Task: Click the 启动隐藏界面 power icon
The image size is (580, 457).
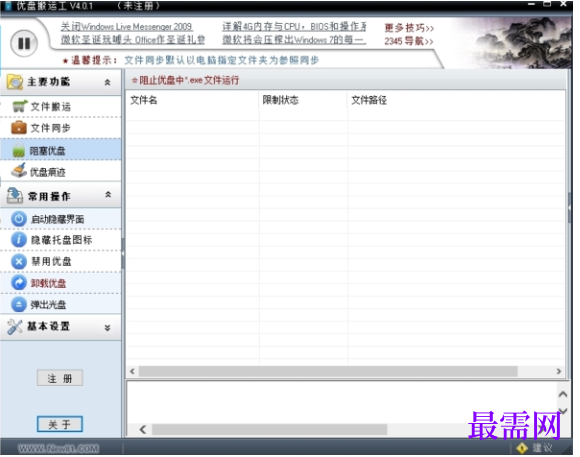Action: (19, 219)
